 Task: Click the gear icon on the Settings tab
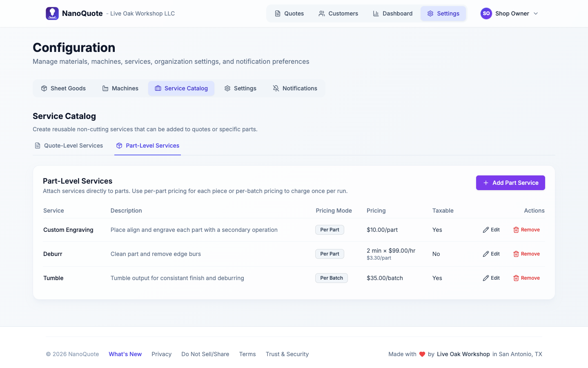227,88
